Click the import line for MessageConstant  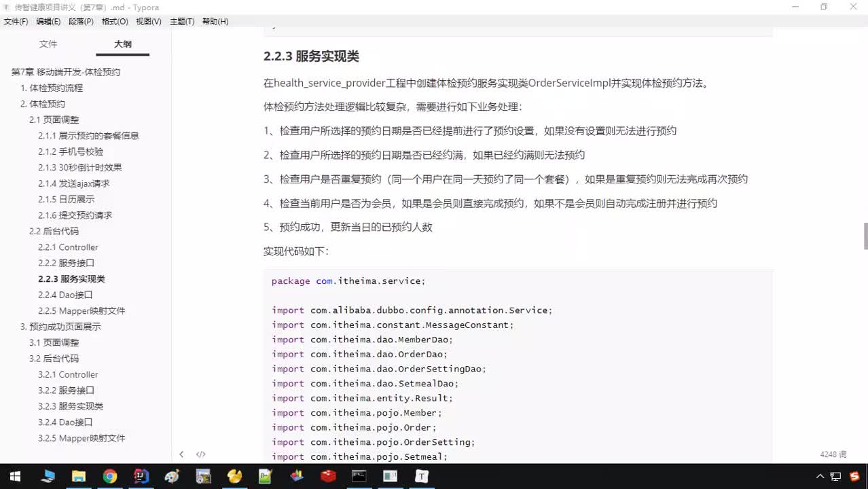click(393, 325)
